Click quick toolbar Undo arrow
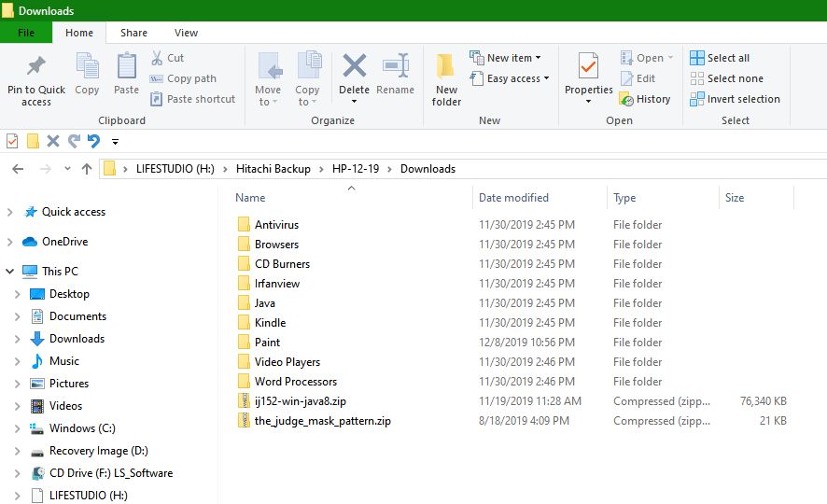827x504 pixels. click(94, 141)
